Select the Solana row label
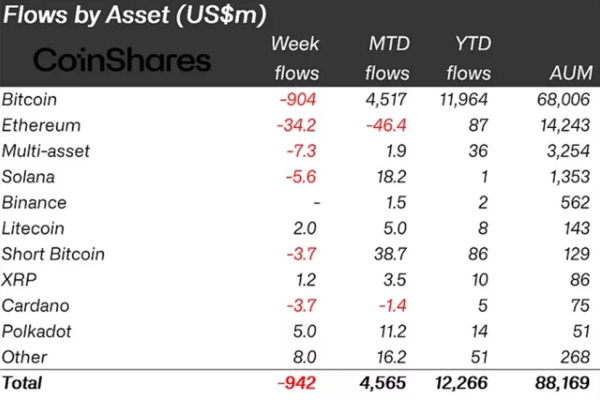The image size is (600, 400). pyautogui.click(x=28, y=177)
